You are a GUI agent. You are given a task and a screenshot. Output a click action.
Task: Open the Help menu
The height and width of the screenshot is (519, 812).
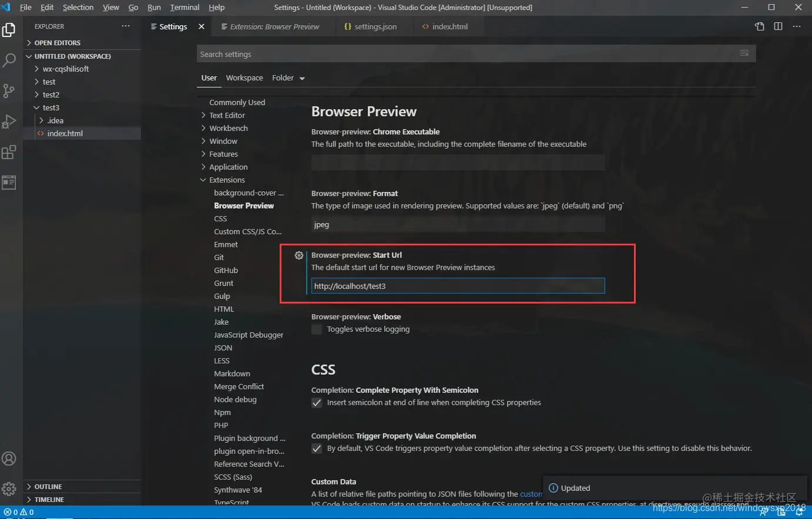(x=216, y=7)
